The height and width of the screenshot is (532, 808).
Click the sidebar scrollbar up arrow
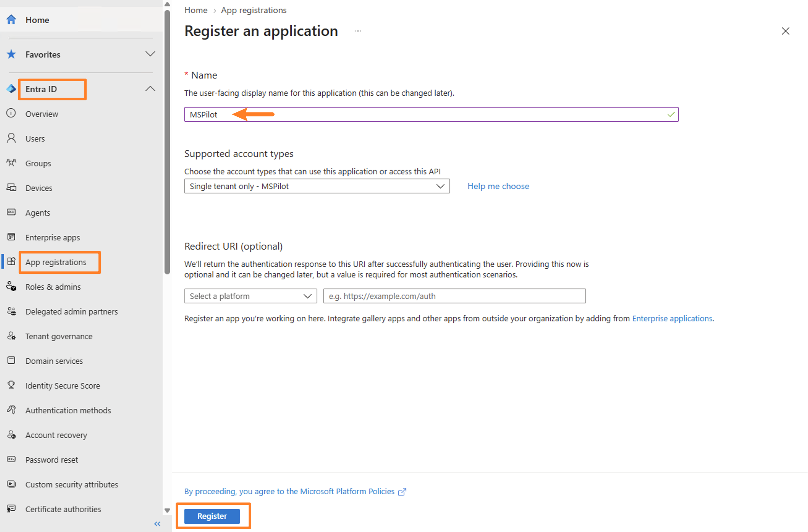pos(167,4)
